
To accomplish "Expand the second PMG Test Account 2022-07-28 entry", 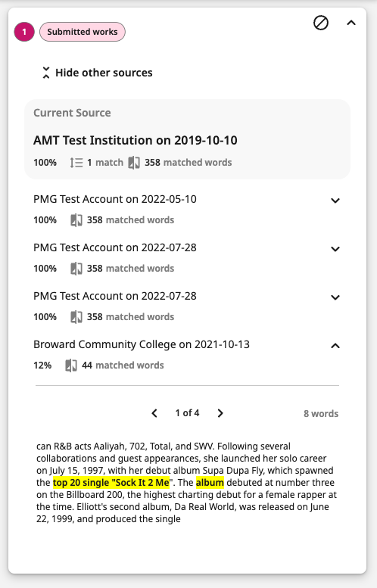I will (335, 249).
